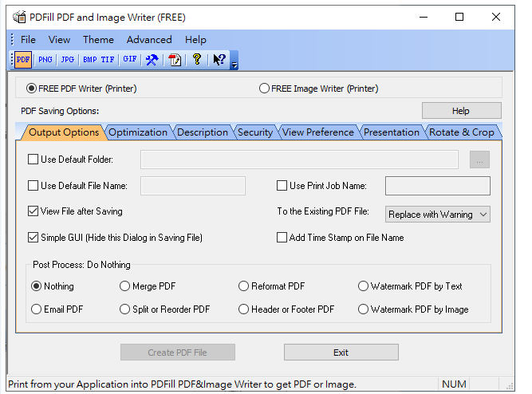The image size is (532, 394).
Task: Enable the Use Default Folder checkbox
Action: click(33, 160)
